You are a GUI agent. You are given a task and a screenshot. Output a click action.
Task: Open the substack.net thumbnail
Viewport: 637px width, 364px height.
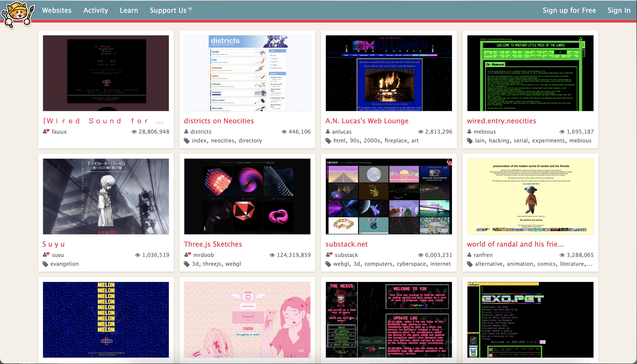(x=389, y=196)
